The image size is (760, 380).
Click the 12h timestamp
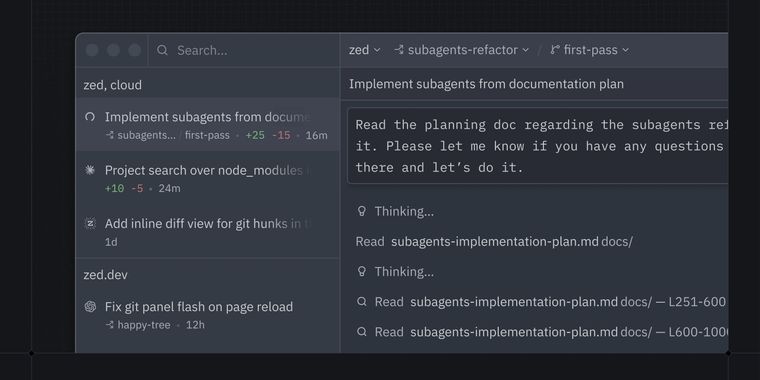pos(195,325)
